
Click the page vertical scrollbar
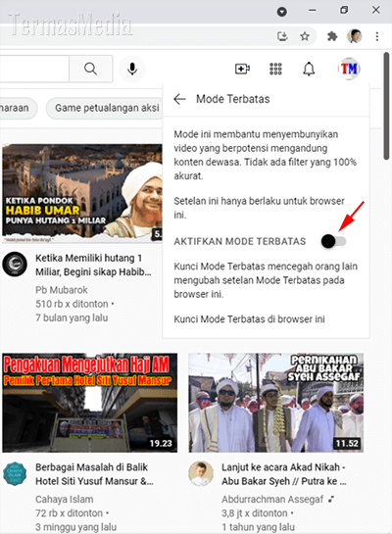coord(386,106)
